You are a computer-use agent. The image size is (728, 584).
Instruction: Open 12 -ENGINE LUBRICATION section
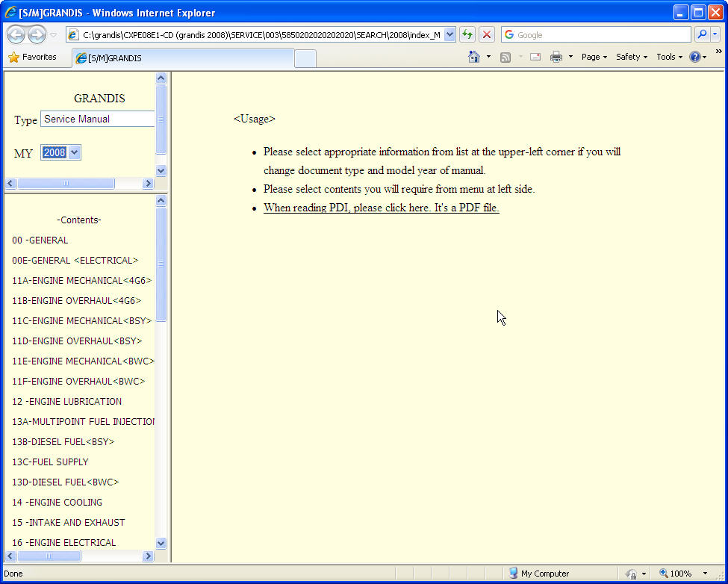coord(67,402)
